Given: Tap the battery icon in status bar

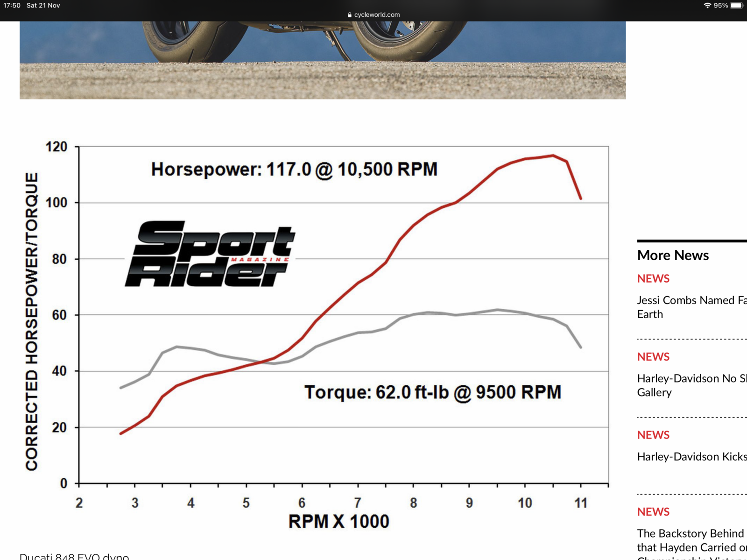Looking at the screenshot, I should pyautogui.click(x=737, y=5).
